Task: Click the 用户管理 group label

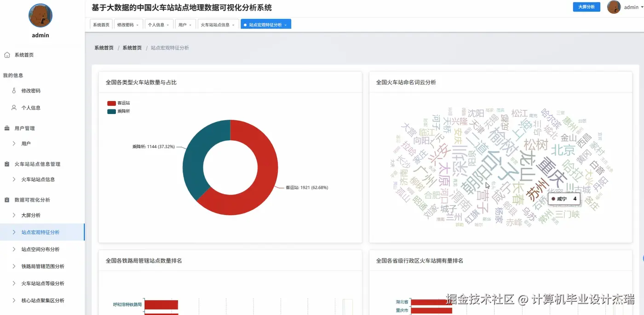Action: click(x=24, y=128)
